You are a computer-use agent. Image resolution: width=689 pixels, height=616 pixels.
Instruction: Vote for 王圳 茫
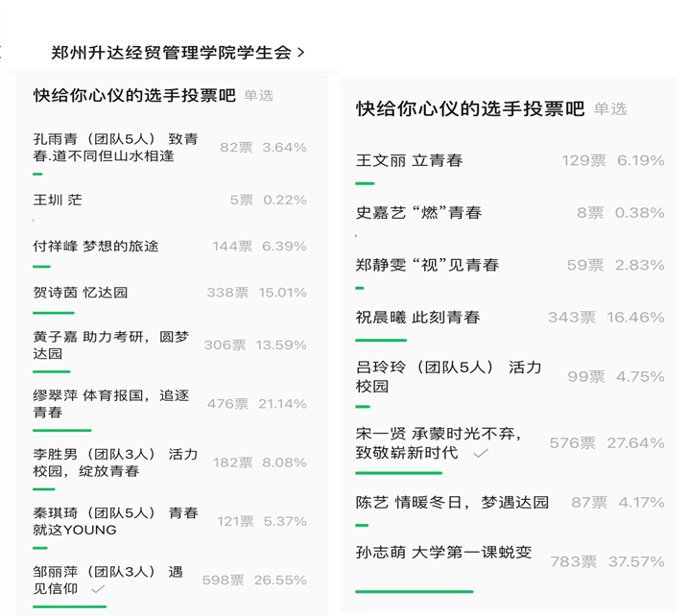tap(58, 200)
